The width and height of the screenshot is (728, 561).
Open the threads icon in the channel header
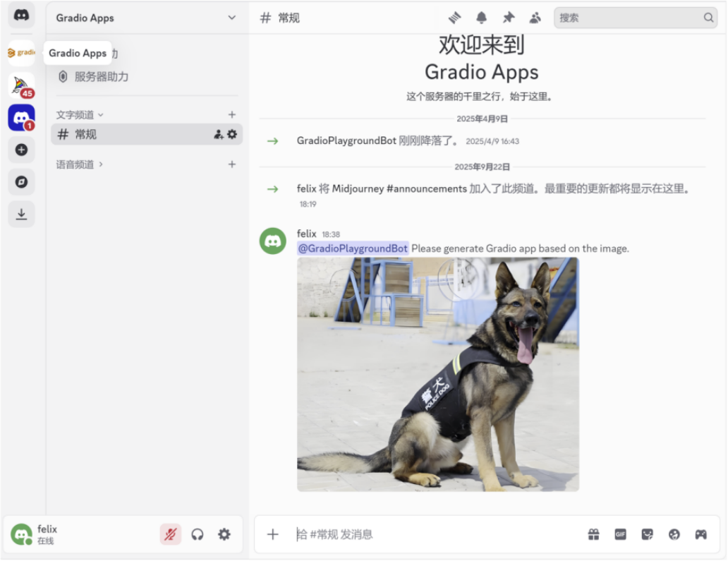pyautogui.click(x=454, y=18)
